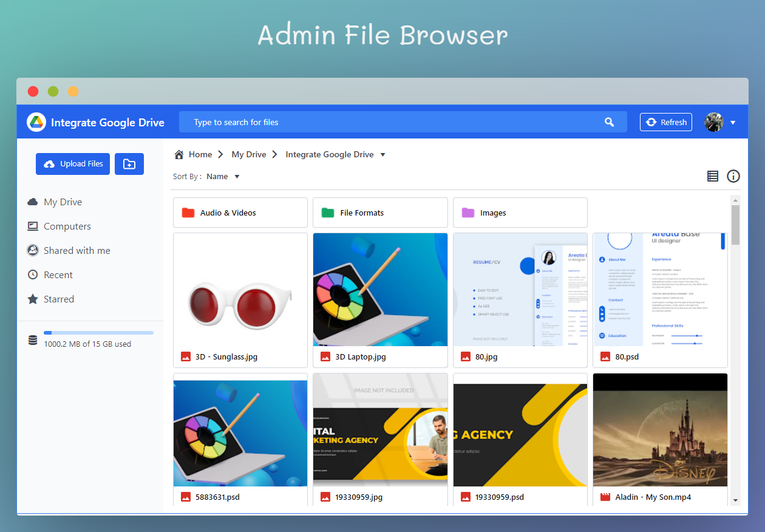Open the 80.psd thumbnail
Viewport: 765px width, 532px height.
point(660,290)
